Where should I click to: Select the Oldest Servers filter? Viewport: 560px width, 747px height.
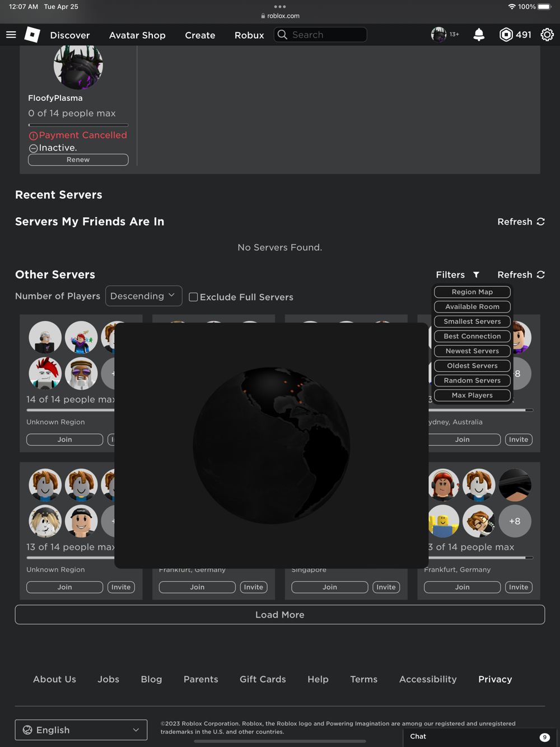[472, 366]
